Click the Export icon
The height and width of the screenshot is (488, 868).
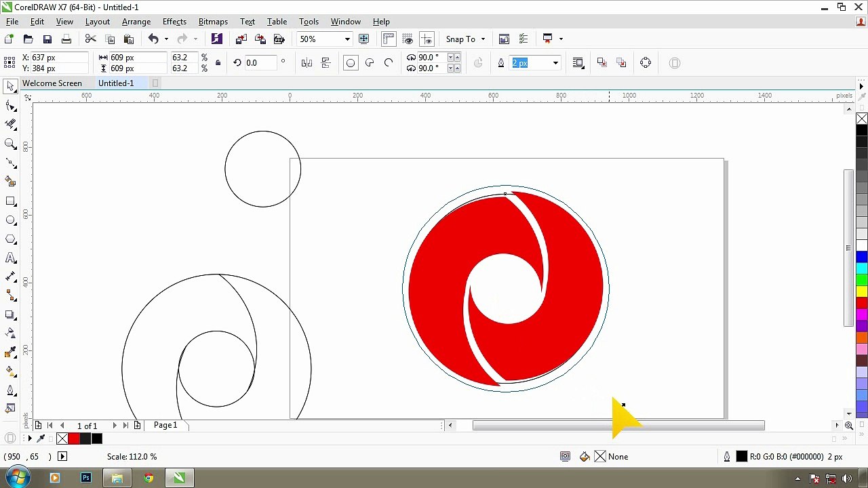pos(260,39)
